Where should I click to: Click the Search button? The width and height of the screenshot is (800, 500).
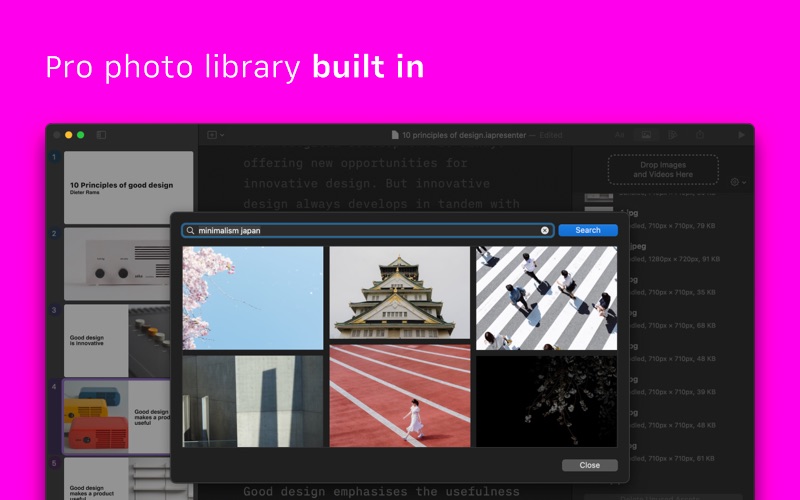pos(588,230)
